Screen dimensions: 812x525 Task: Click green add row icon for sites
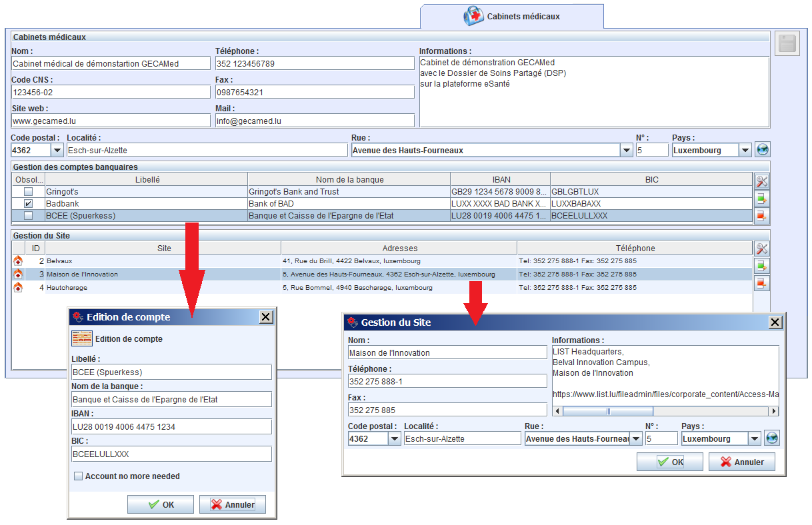click(x=762, y=266)
